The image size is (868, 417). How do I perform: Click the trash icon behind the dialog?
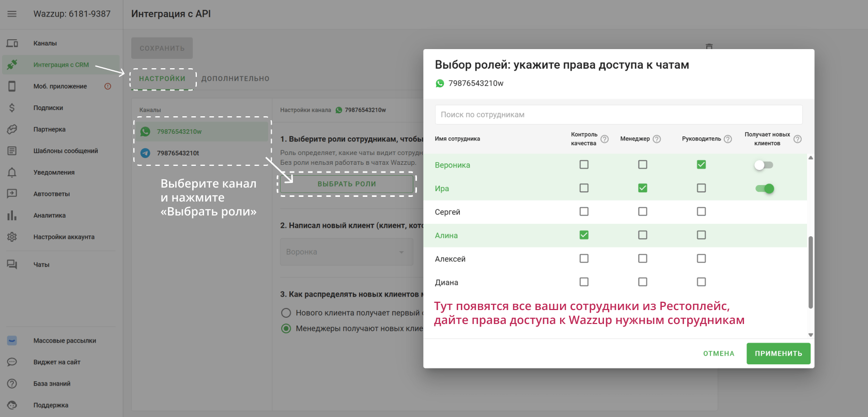[709, 47]
